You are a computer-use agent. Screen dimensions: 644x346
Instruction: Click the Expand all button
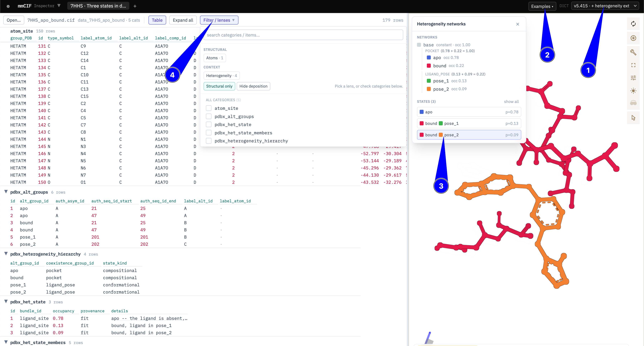[x=183, y=20]
